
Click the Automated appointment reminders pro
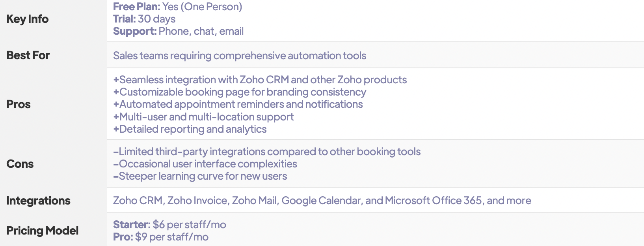[x=238, y=104]
